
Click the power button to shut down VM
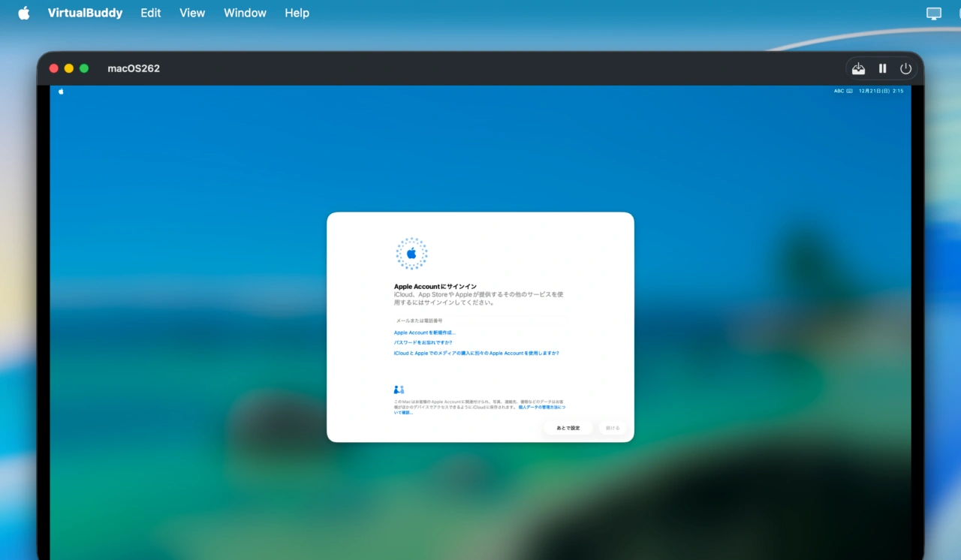[905, 68]
